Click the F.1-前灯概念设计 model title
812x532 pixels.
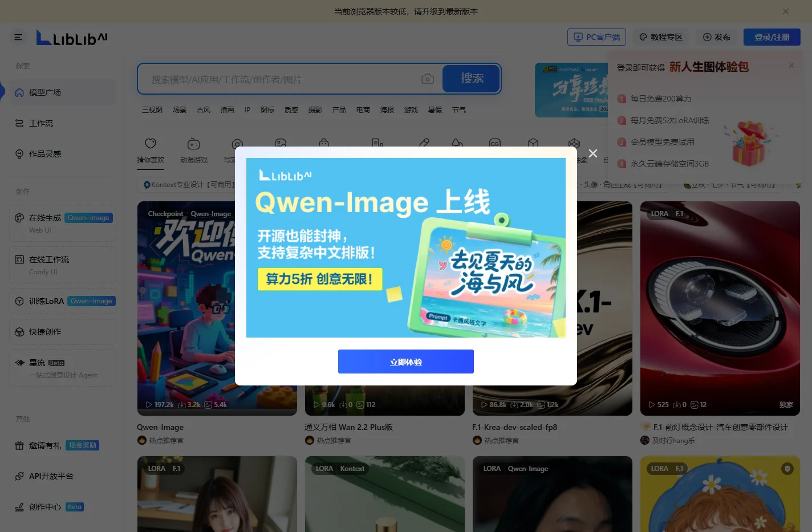[x=721, y=427]
